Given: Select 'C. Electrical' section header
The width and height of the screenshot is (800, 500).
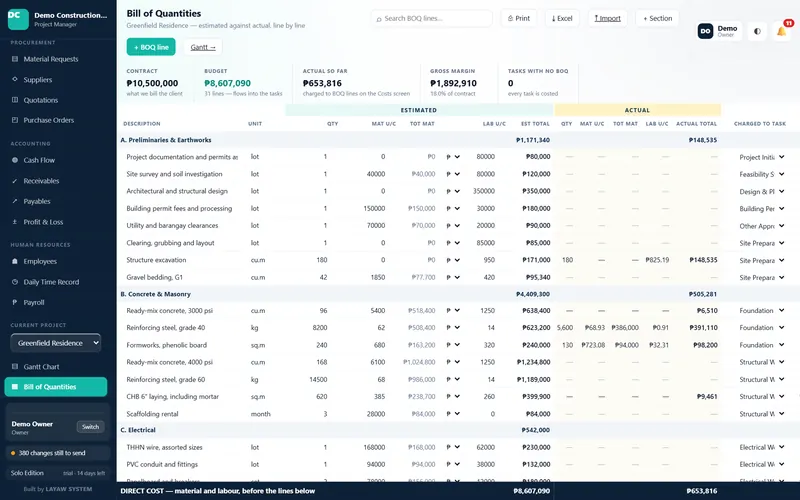Looking at the screenshot, I should coord(138,430).
